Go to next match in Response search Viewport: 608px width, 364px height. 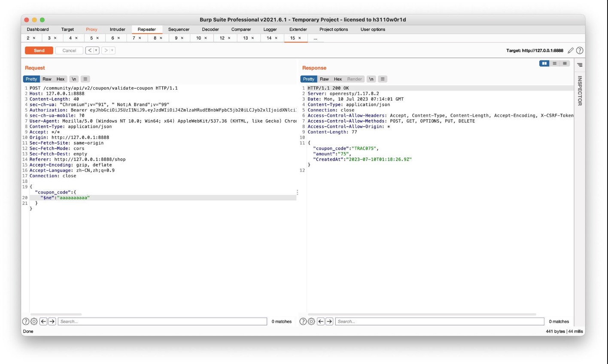[329, 322]
